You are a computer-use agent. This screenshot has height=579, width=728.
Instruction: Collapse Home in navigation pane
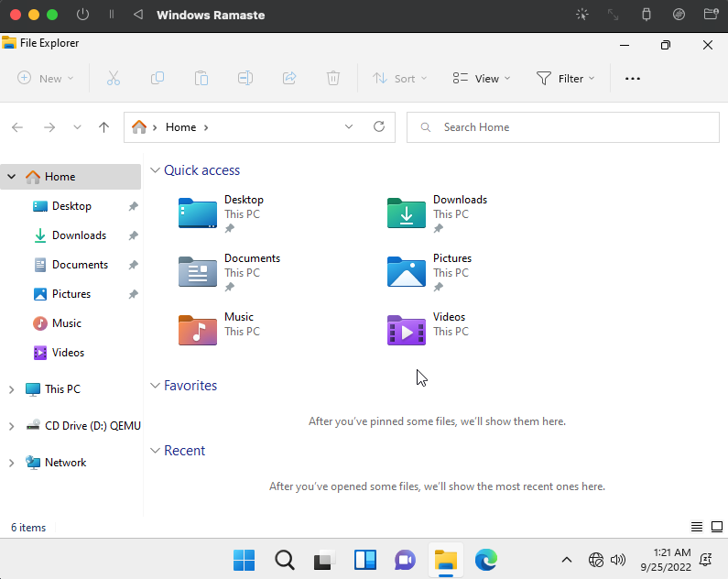point(12,177)
